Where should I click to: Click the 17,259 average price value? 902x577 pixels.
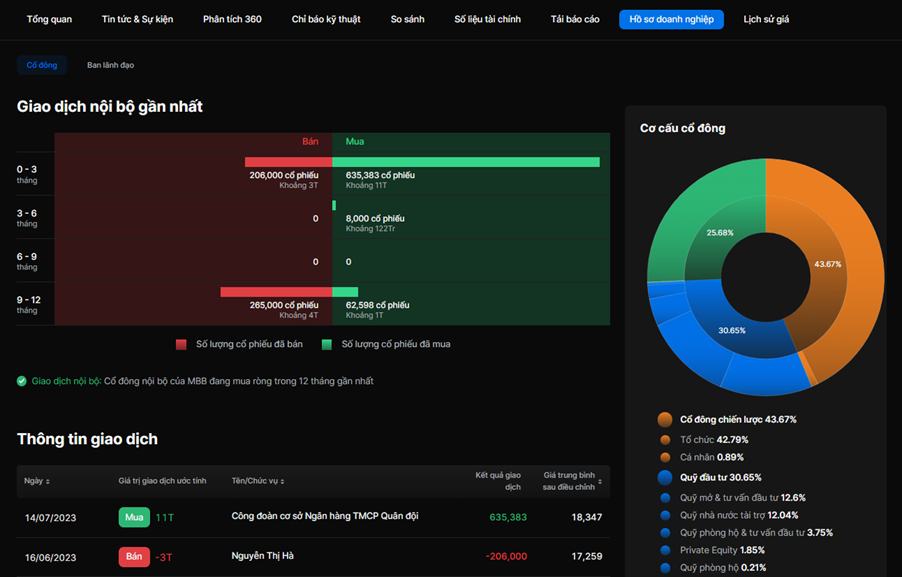[x=587, y=556]
